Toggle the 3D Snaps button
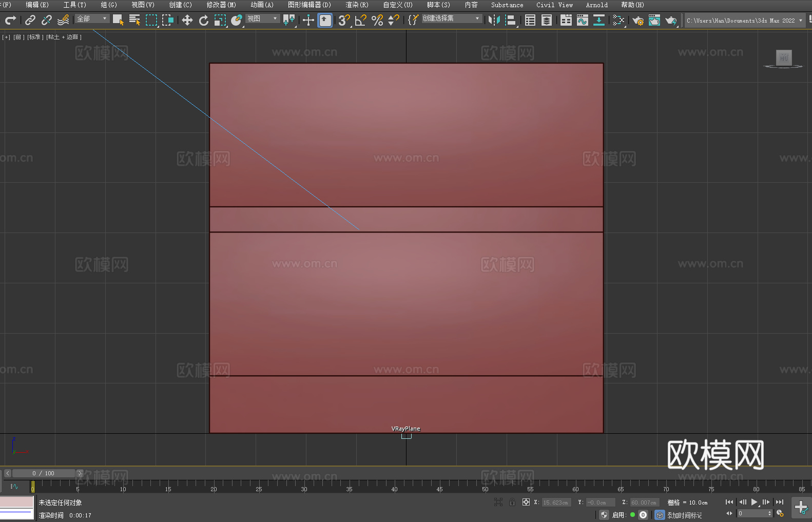This screenshot has height=522, width=812. coord(344,20)
